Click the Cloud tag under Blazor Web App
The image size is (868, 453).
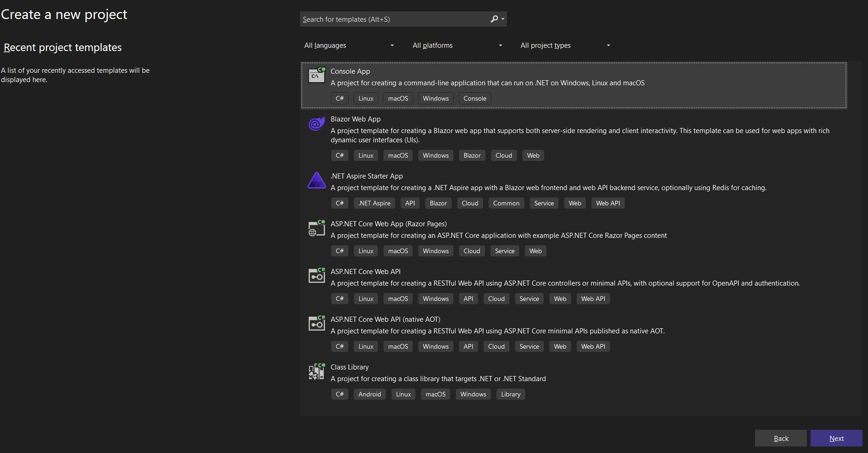tap(503, 155)
